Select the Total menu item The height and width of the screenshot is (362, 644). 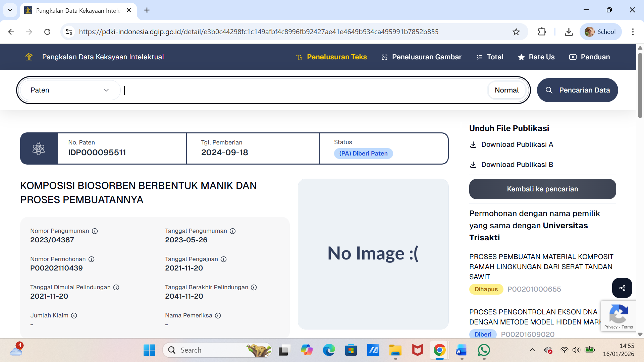490,57
